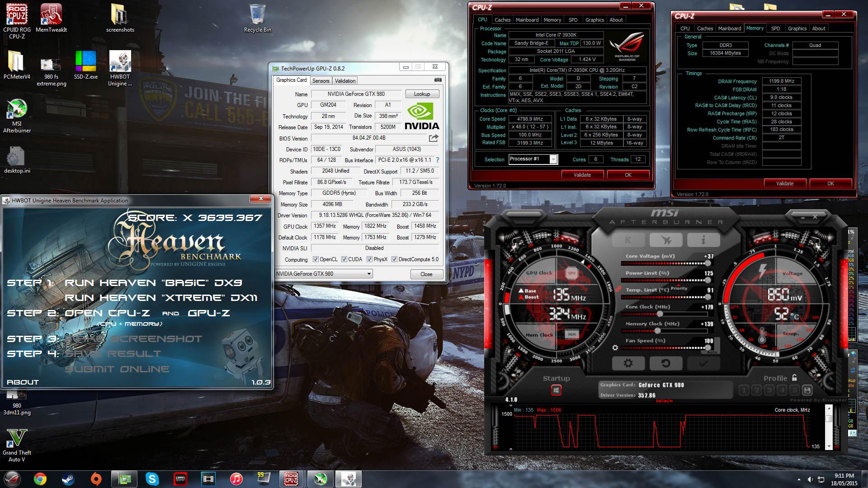Toggle the Afterburner Startup Windows icon
868x488 pixels.
(556, 390)
